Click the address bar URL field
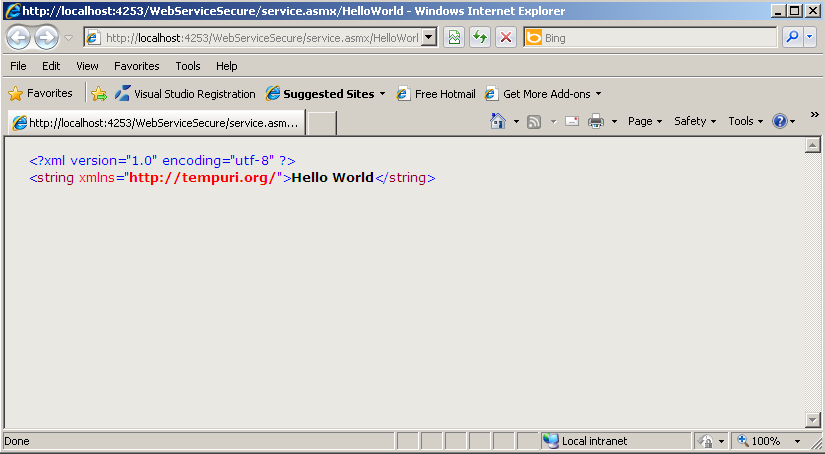The height and width of the screenshot is (454, 825). coord(261,38)
